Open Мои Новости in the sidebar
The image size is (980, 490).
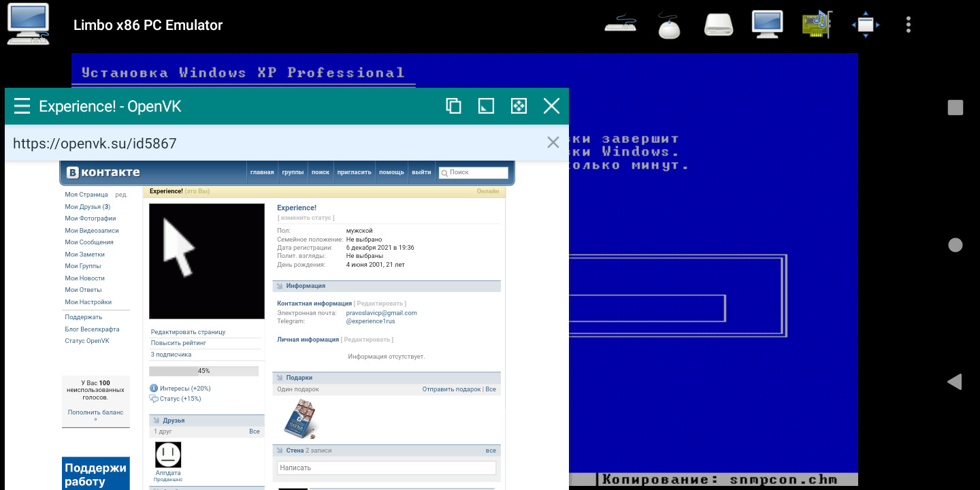(85, 278)
